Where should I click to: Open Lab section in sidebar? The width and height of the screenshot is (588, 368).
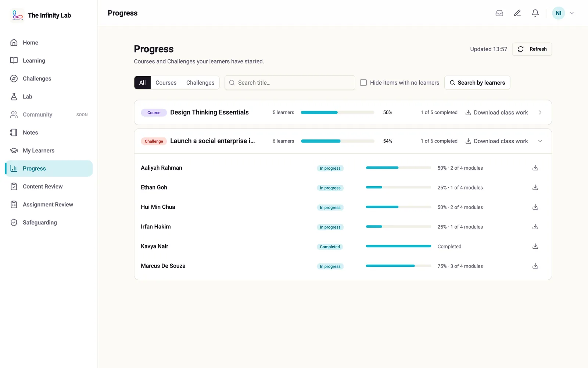click(x=49, y=96)
